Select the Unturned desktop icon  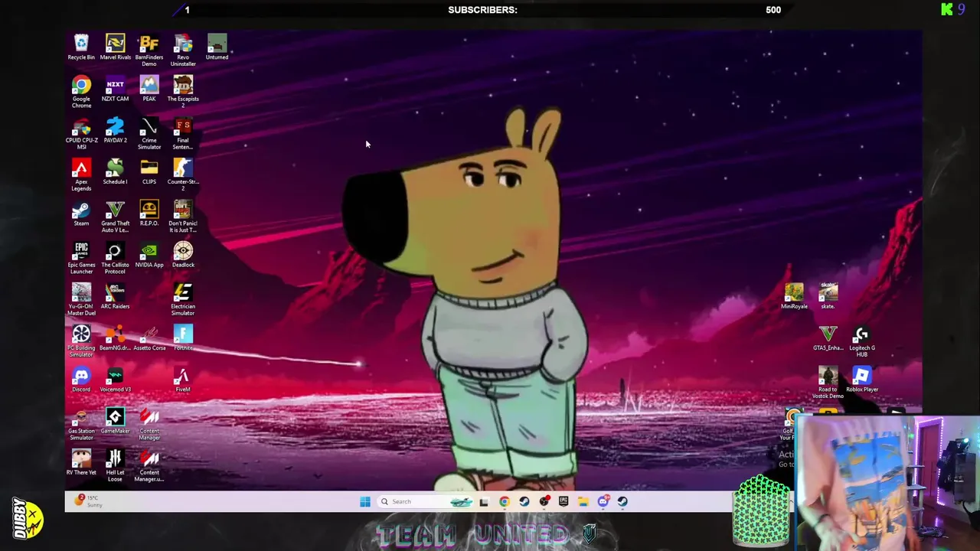[217, 47]
